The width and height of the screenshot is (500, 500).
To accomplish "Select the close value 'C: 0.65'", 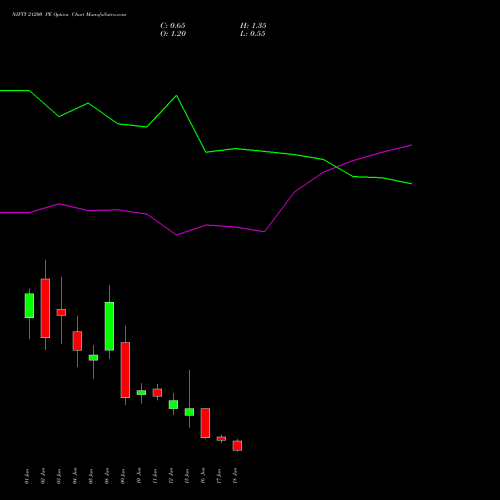I will click(x=173, y=26).
